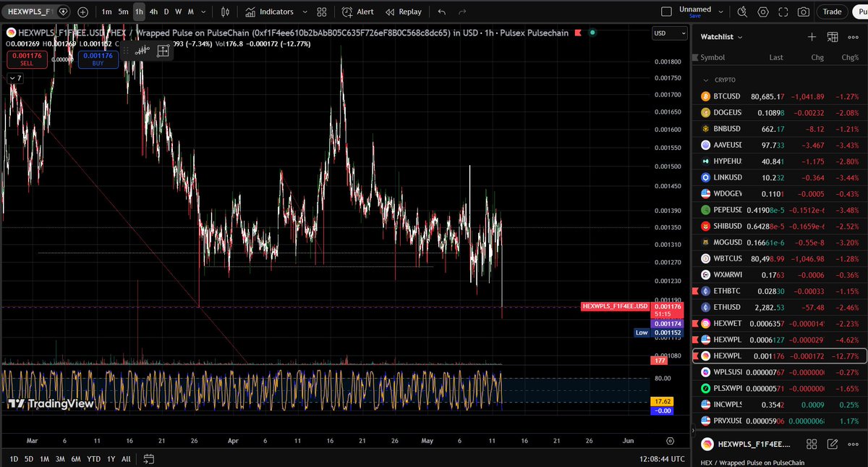Take a chart snapshot with camera icon
868x467 pixels.
point(804,12)
